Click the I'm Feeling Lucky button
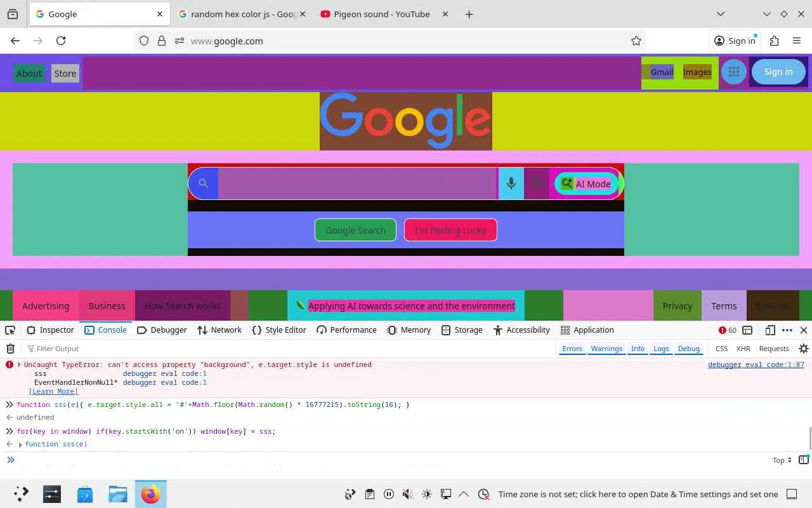The height and width of the screenshot is (508, 812). point(450,230)
